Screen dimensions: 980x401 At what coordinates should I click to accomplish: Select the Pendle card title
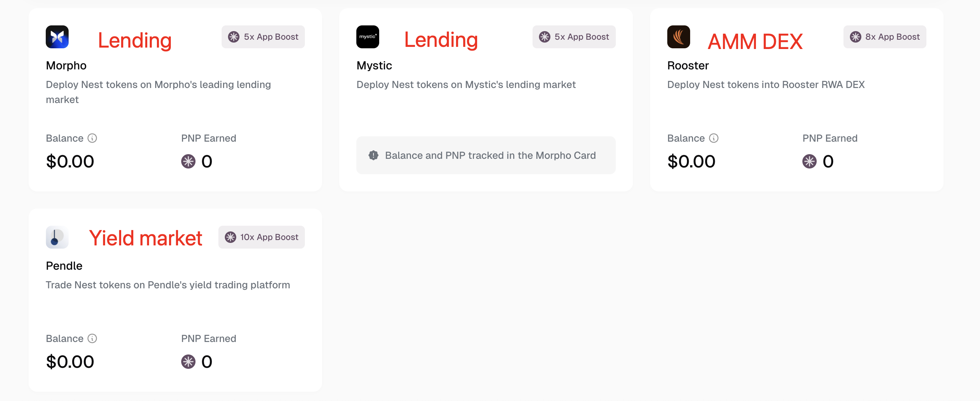point(64,266)
